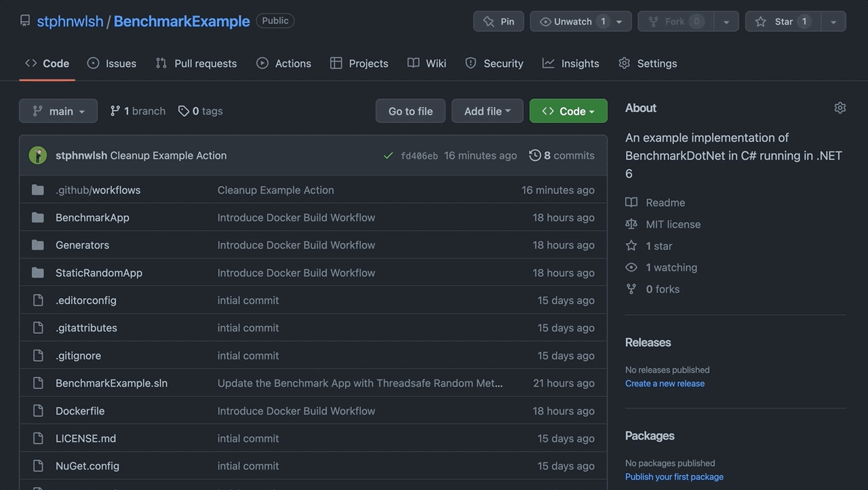Click the folder icon for Generators
The width and height of the screenshot is (868, 490).
[38, 245]
